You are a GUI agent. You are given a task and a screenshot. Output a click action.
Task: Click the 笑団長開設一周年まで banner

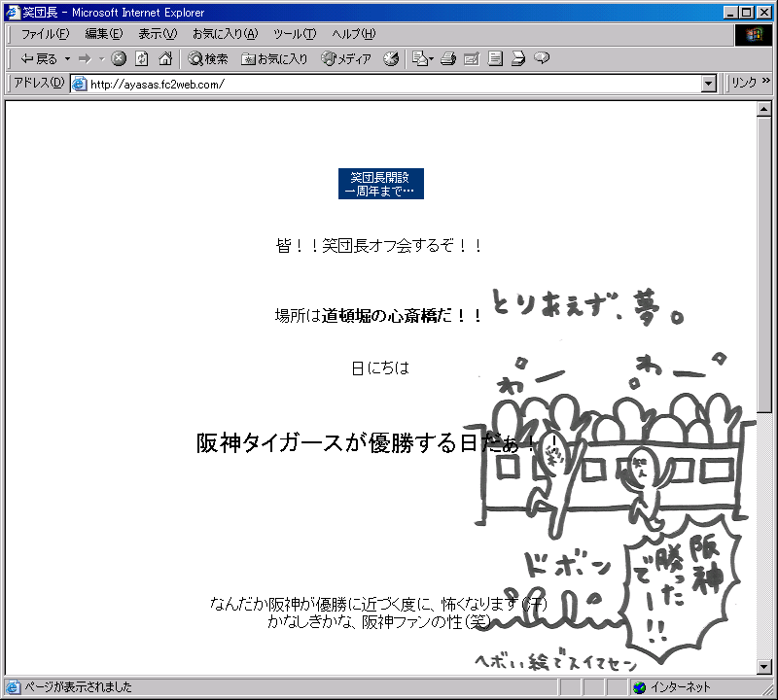click(381, 184)
